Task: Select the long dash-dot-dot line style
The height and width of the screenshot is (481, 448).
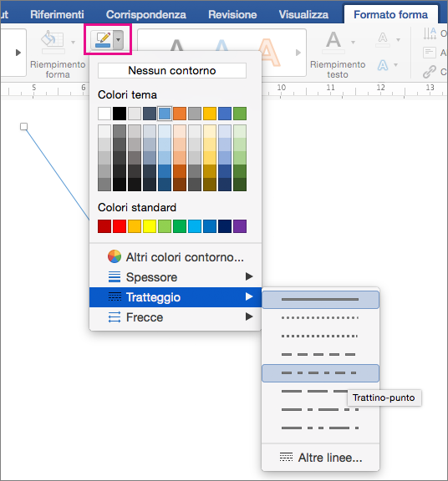Action: (x=320, y=428)
